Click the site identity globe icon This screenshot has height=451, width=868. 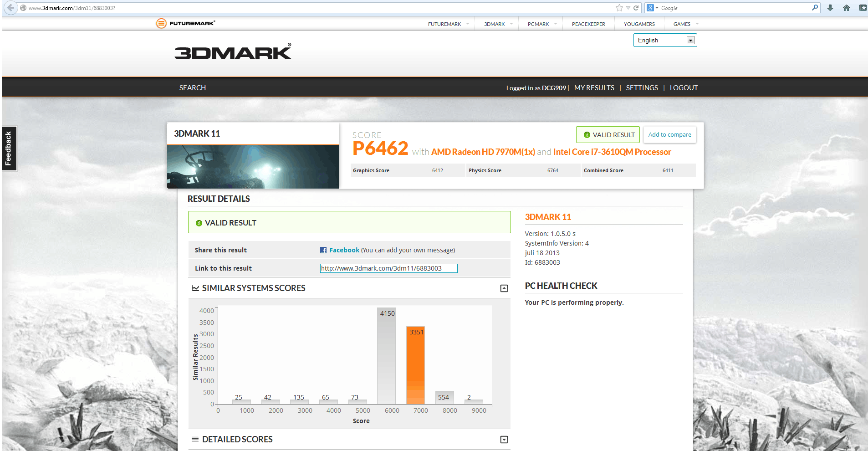(23, 8)
